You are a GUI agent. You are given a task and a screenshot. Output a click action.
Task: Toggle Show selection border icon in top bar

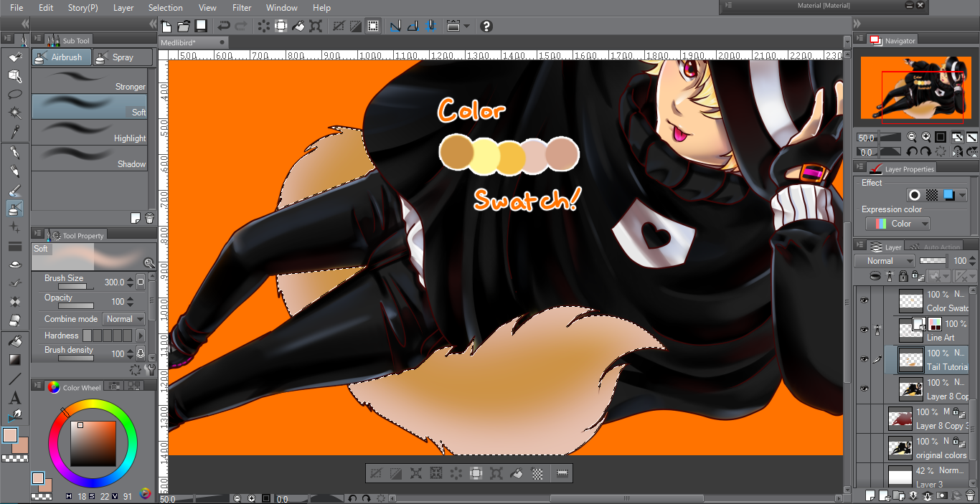coord(373,27)
